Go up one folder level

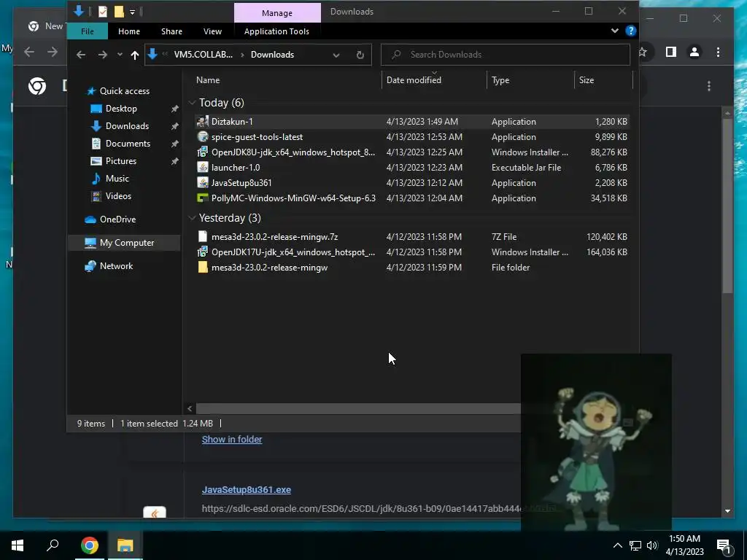pos(135,55)
